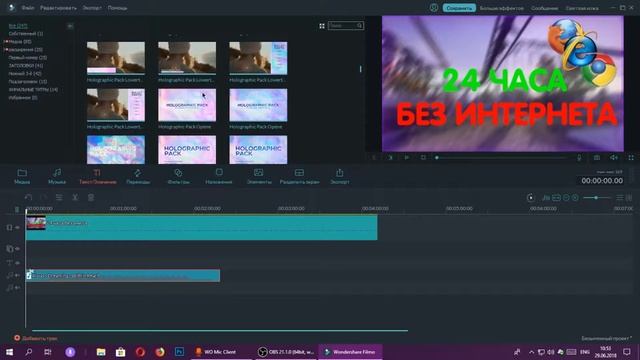This screenshot has height=360, width=640.
Task: Click the edit clip properties icon
Action: pyautogui.click(x=59, y=198)
